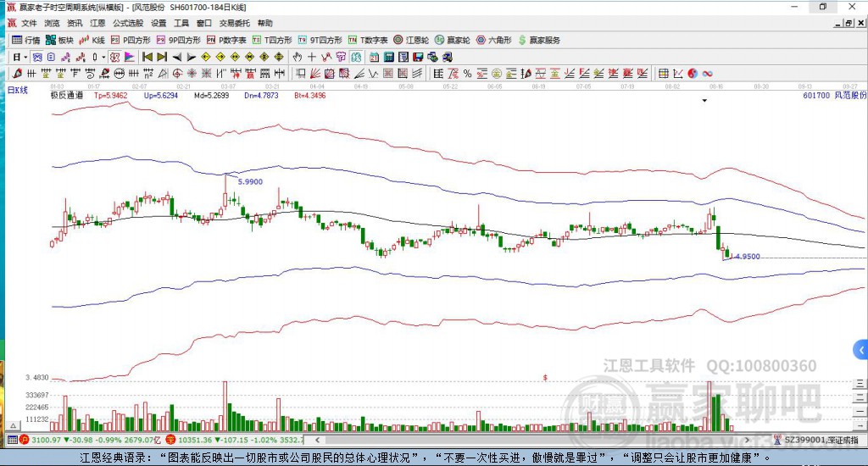Screen dimensions: 868x466
Task: Open the calendar date tool
Action: point(374,57)
